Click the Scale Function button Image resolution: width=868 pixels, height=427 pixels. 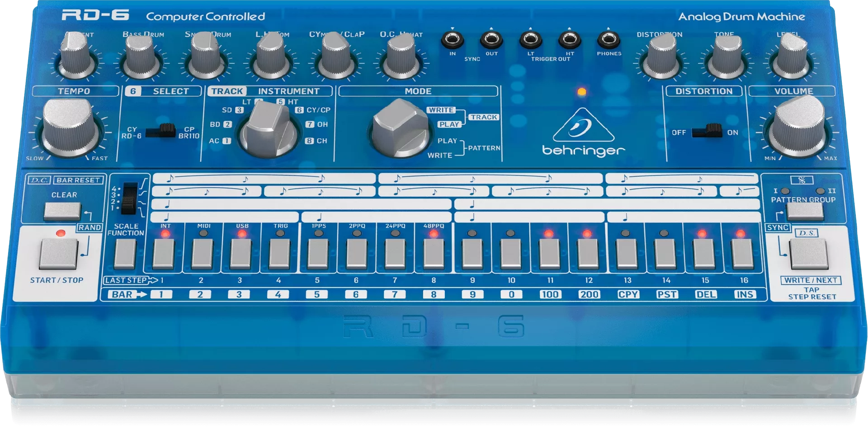coord(125,254)
